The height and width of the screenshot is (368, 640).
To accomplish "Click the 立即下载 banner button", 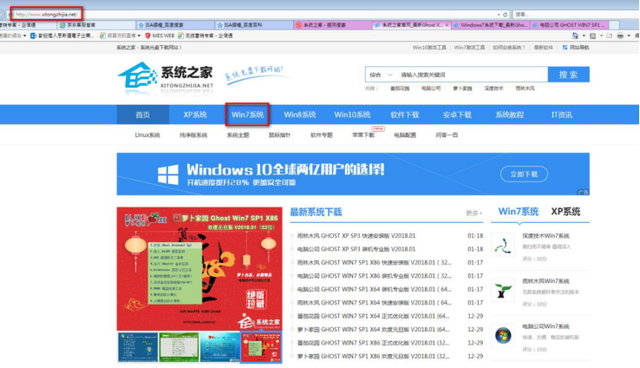I will [524, 174].
